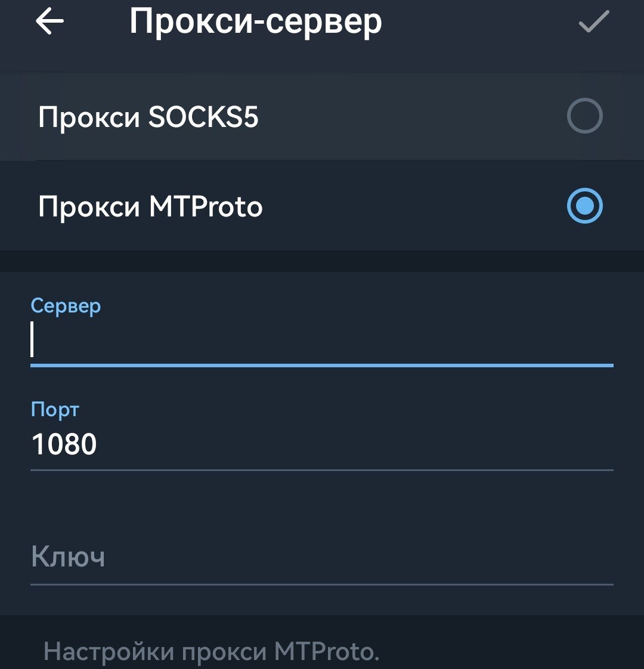Tap the Настройки прокси MTProto footer text

[x=215, y=654]
